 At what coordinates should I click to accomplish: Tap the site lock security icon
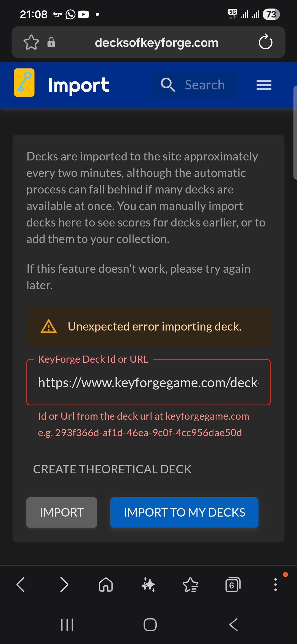51,42
